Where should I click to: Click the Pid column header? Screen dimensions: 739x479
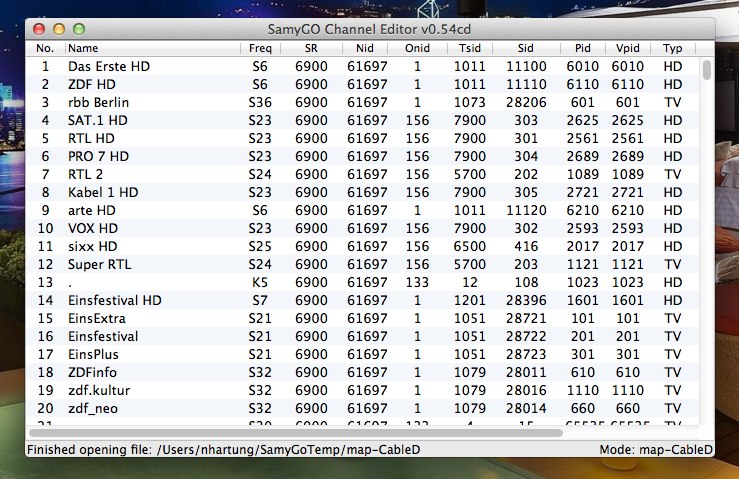[583, 48]
